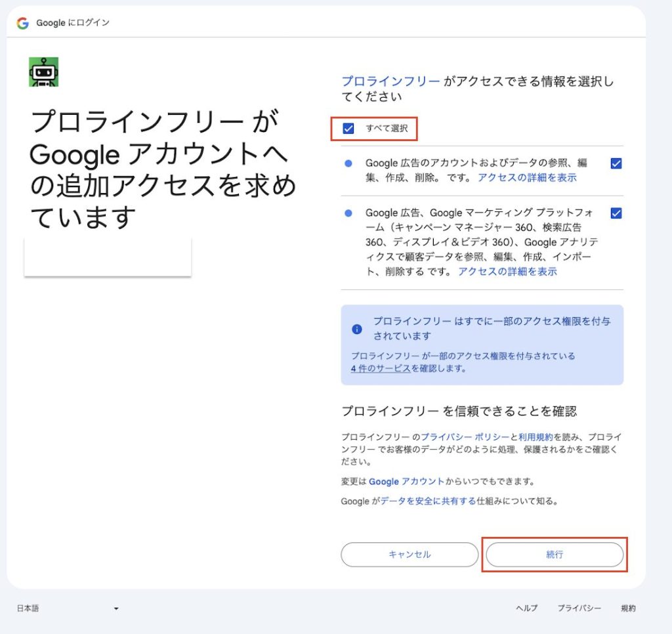Open データを安全に共有する link

428,501
